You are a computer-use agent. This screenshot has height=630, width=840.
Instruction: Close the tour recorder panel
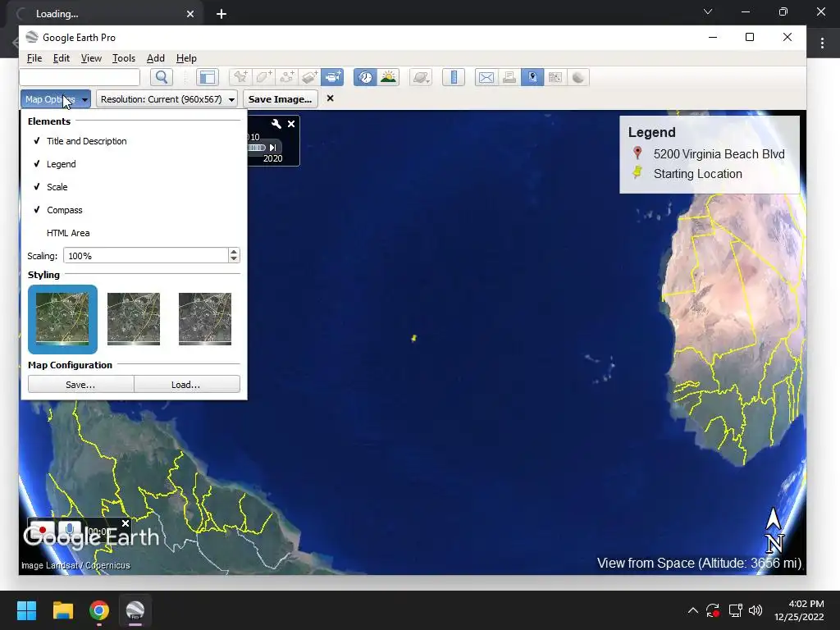[126, 523]
